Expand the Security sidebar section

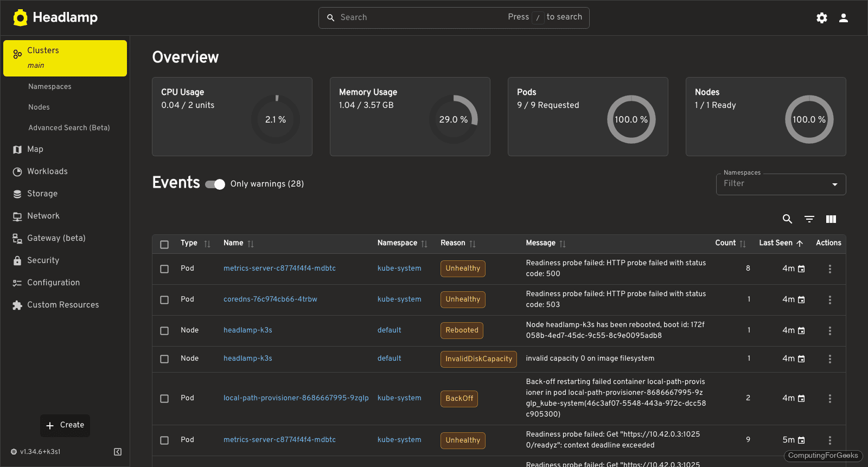click(x=65, y=260)
